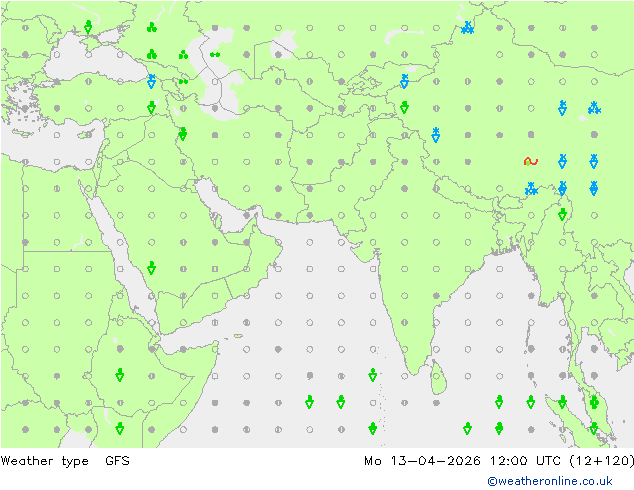Select the green rain symbol over Iraq
634x490 pixels.
[x=183, y=134]
